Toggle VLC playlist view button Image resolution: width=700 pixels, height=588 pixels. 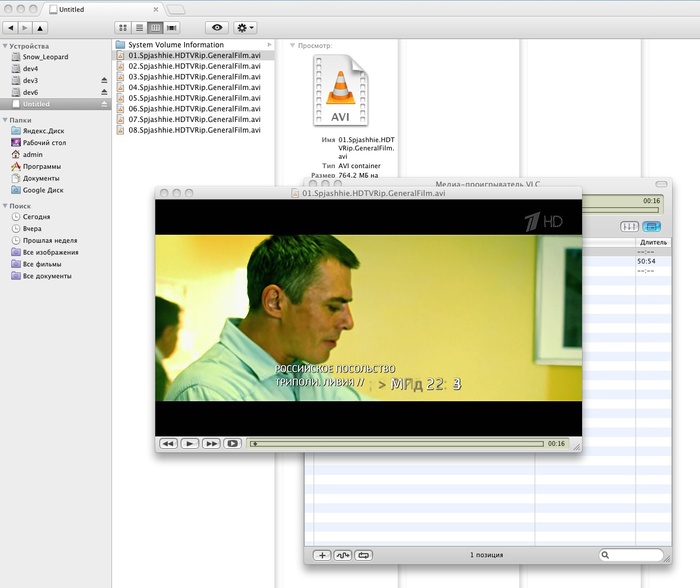[651, 226]
